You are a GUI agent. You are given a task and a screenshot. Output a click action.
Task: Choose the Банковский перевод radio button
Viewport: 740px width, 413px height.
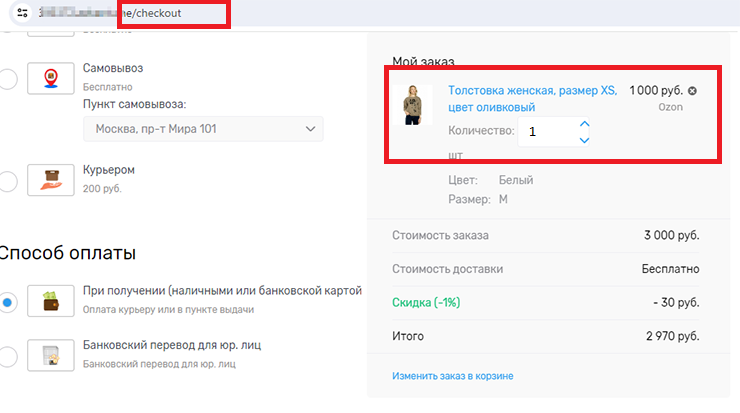(x=7, y=355)
